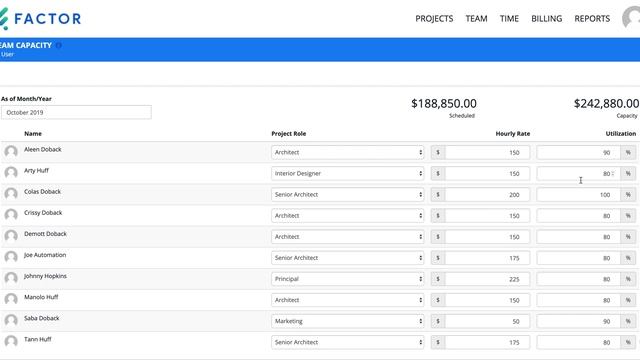Click Joe Automation's avatar icon

pos(11,257)
